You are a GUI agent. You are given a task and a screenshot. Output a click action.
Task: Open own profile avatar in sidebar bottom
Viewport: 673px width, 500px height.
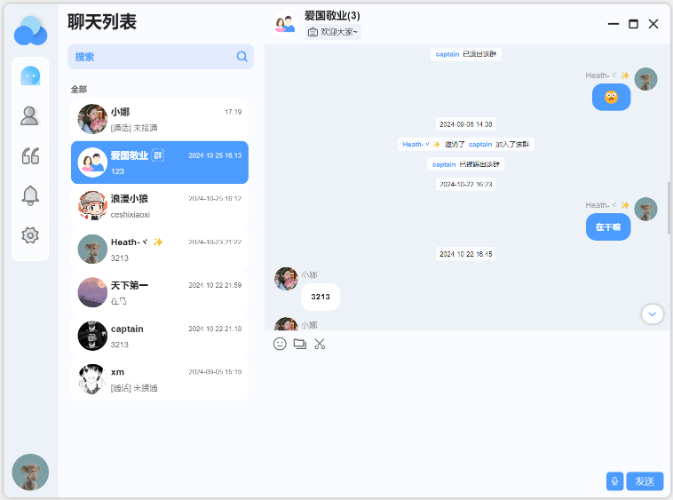click(30, 472)
